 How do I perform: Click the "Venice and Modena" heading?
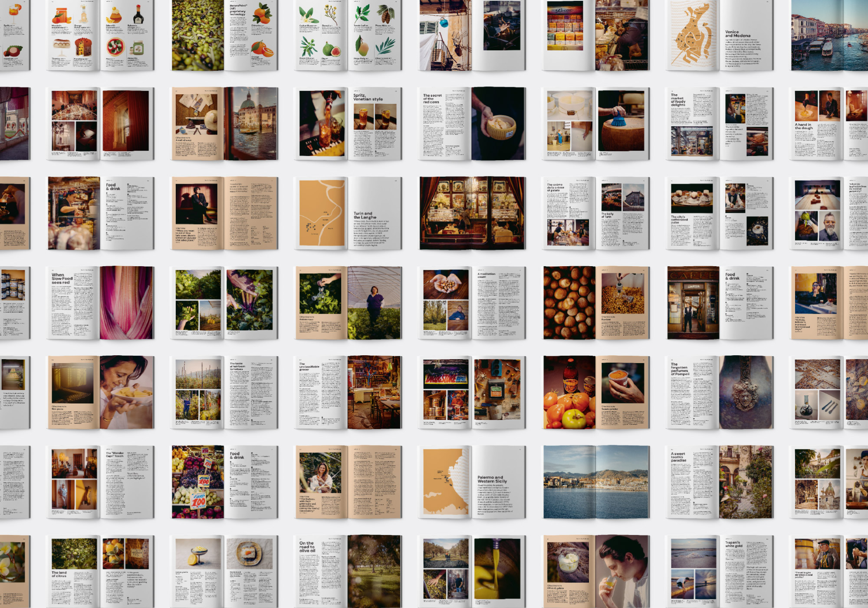737,34
